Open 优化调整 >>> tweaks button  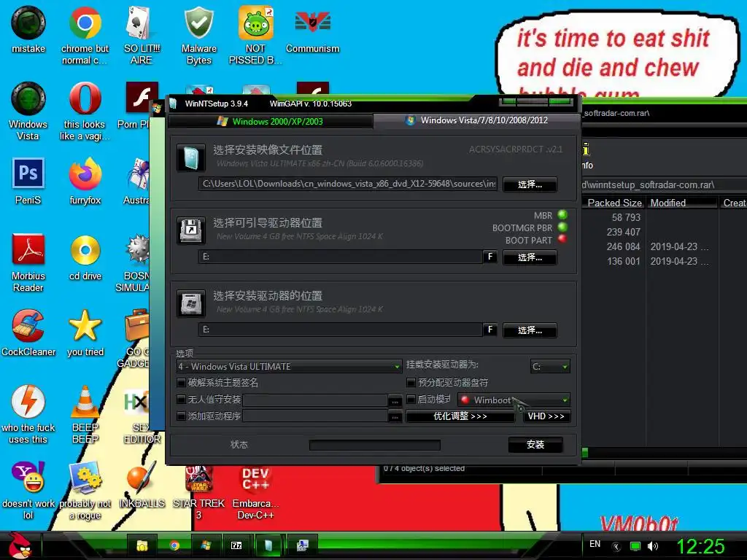point(460,416)
